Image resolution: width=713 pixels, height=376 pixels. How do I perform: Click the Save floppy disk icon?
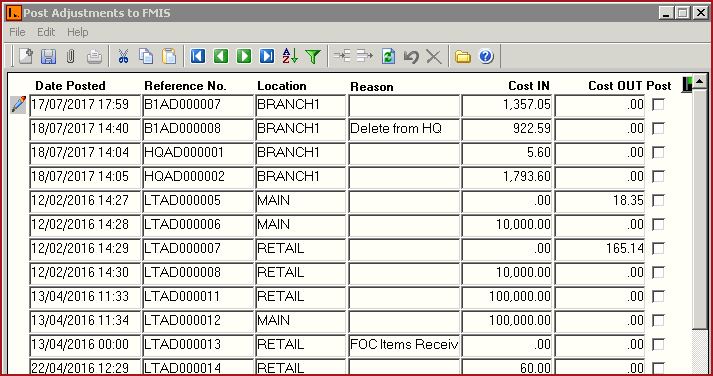pos(48,56)
